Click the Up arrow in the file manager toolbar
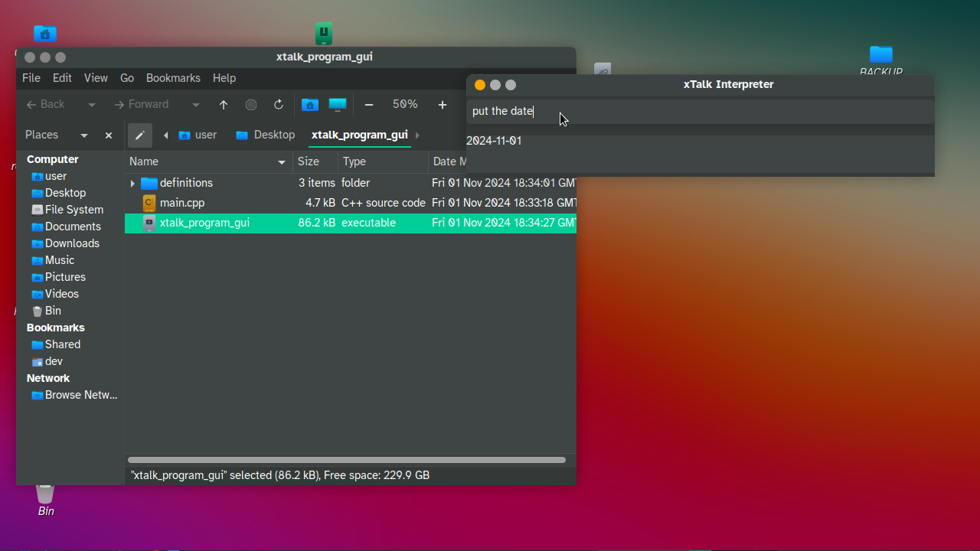Image resolution: width=980 pixels, height=551 pixels. click(x=224, y=105)
